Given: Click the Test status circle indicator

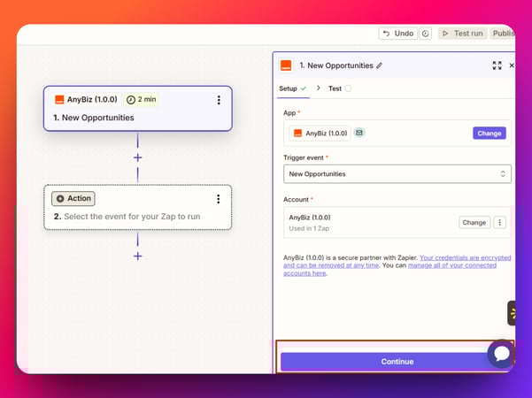Looking at the screenshot, I should tap(348, 88).
